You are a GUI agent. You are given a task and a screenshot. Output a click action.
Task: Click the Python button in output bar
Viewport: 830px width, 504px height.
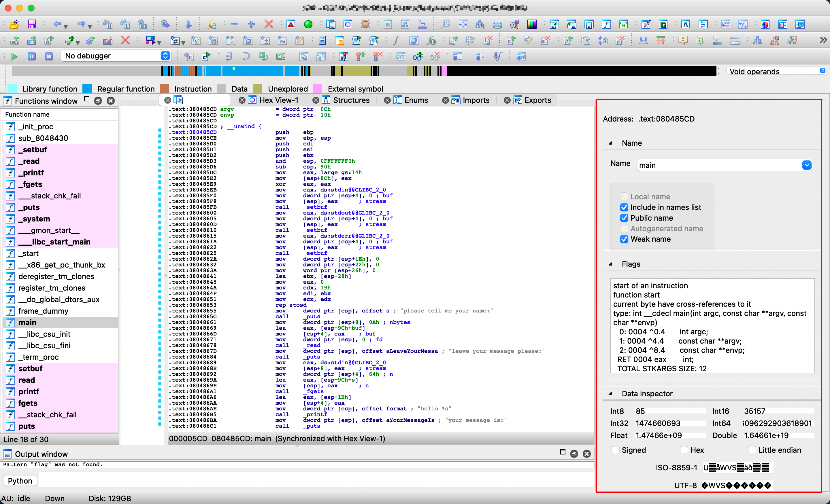click(x=20, y=480)
